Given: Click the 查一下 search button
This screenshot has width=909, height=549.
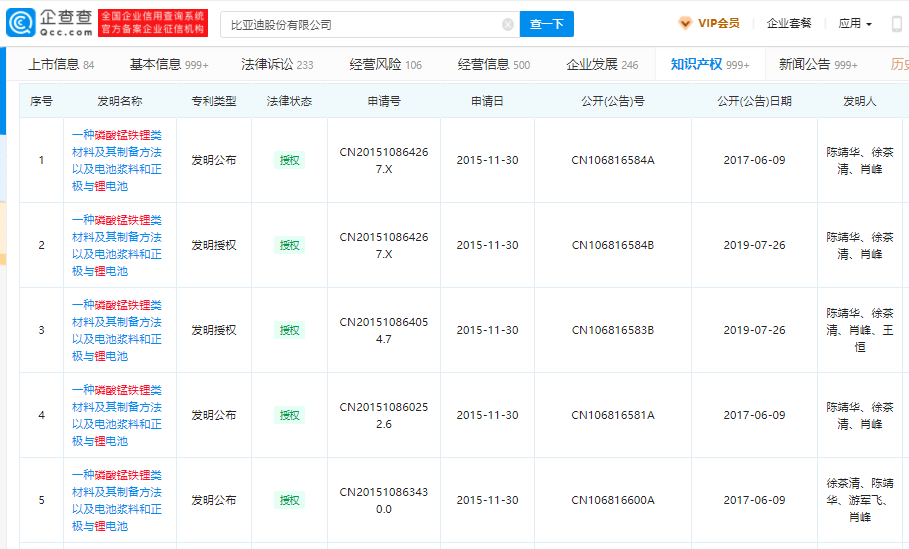Looking at the screenshot, I should 547,25.
